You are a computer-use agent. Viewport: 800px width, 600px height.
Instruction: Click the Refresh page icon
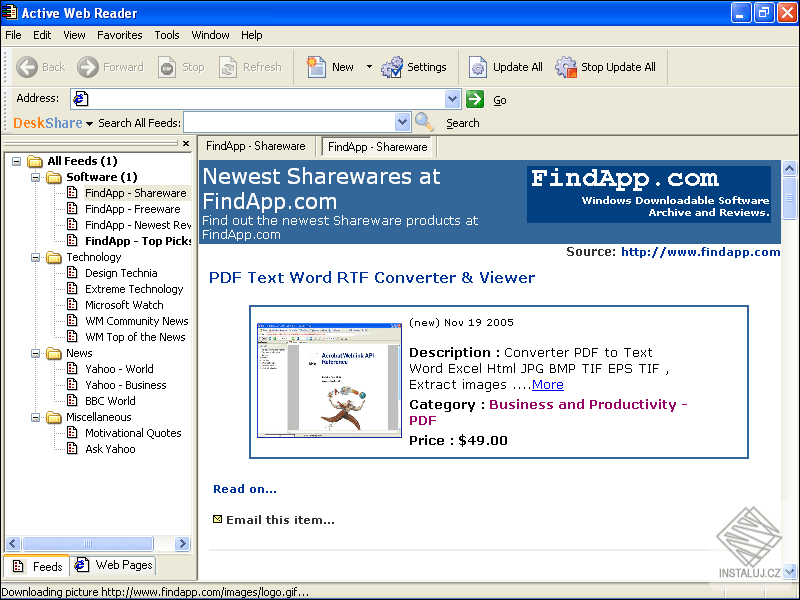tap(228, 67)
